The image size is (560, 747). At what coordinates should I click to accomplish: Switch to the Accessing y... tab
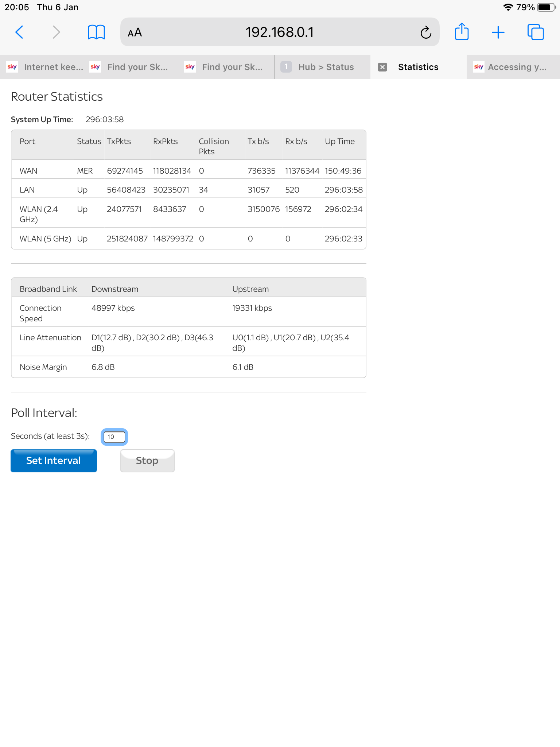point(513,67)
